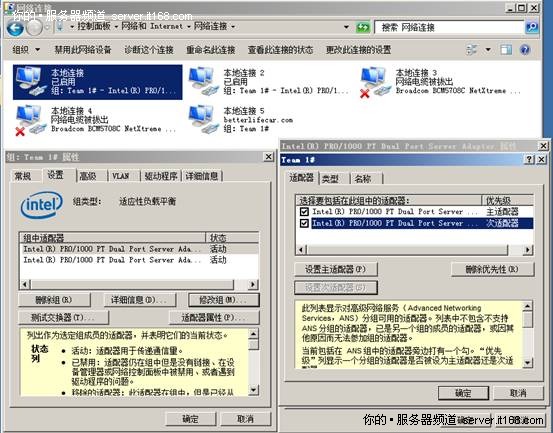Image resolution: width=553 pixels, height=433 pixels.
Task: Click in the 搜索 网络连接 search field
Action: 449,28
